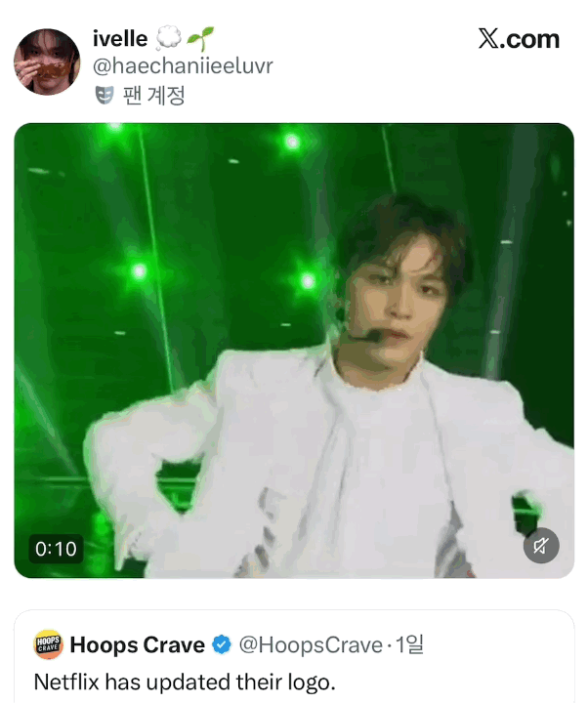Image resolution: width=588 pixels, height=703 pixels.
Task: Unmute the video with the speaker icon
Action: (541, 546)
